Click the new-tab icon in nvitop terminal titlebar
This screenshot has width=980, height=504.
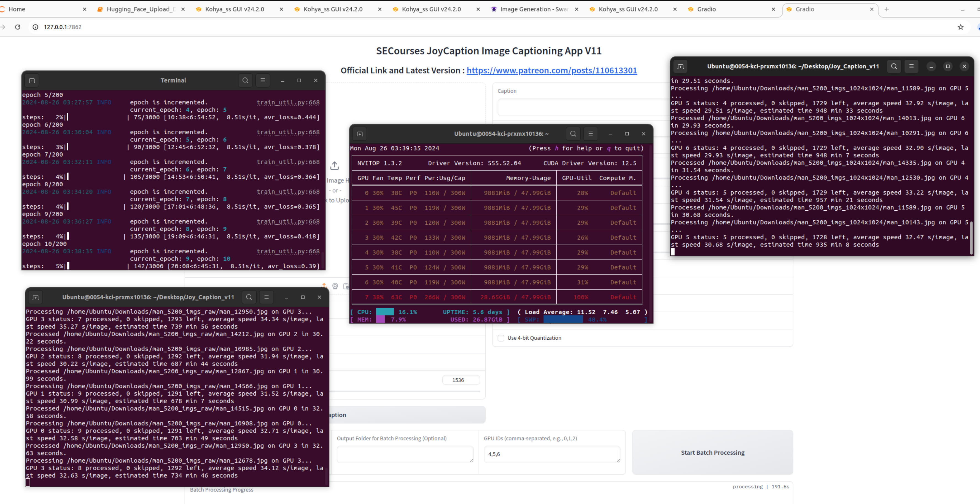click(360, 134)
